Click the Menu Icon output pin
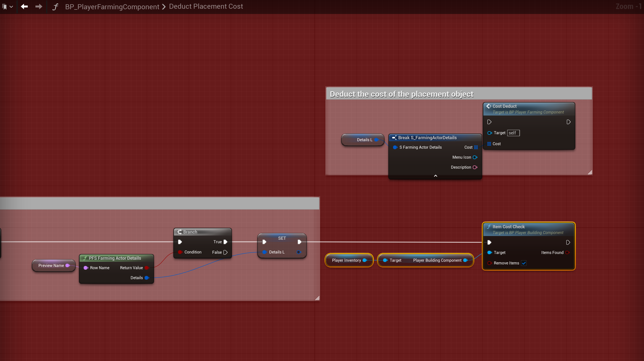The image size is (644, 361). 475,157
